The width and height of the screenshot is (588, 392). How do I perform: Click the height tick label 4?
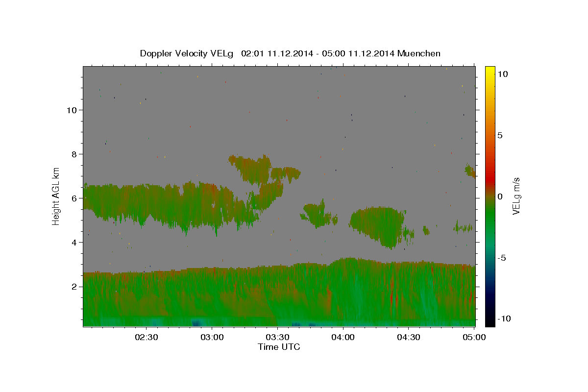(73, 242)
